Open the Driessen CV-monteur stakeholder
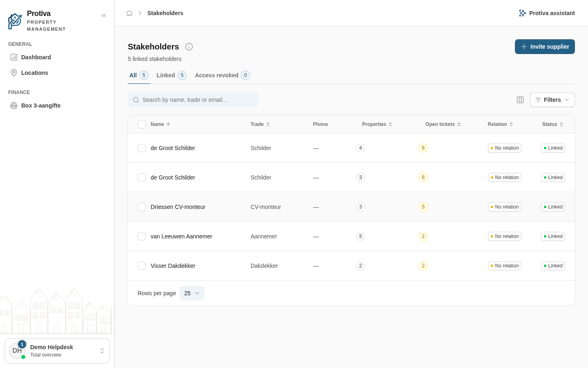Viewport: 588px width, 368px height. tap(178, 207)
